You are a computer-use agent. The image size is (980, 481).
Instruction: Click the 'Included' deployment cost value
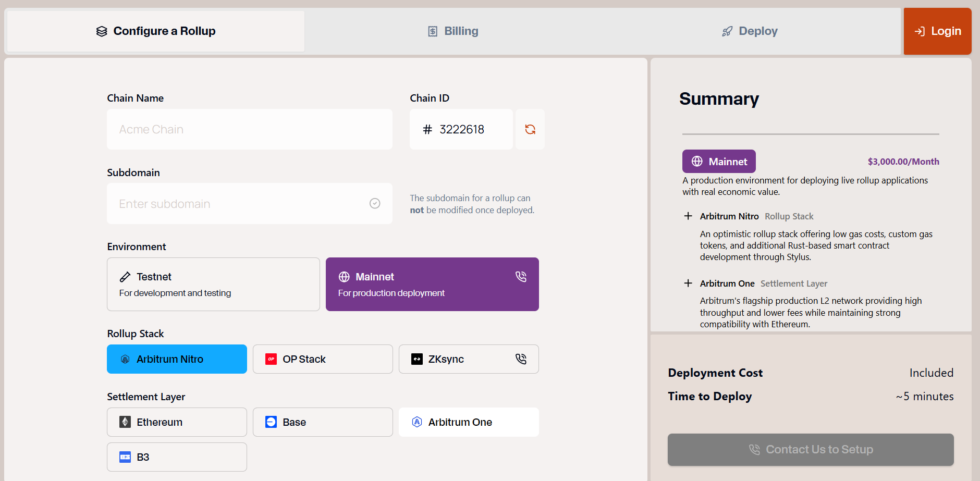click(932, 373)
